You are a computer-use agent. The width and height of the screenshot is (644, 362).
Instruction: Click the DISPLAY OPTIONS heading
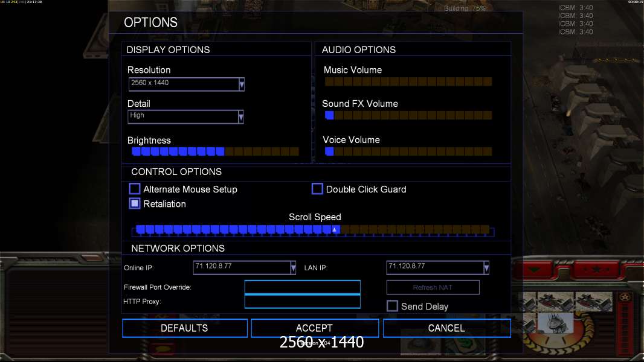[168, 49]
